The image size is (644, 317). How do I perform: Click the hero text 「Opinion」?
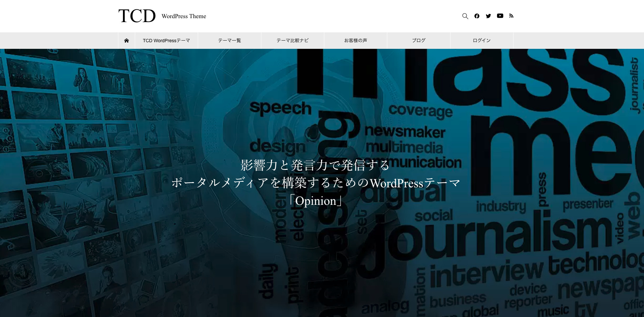pyautogui.click(x=315, y=201)
